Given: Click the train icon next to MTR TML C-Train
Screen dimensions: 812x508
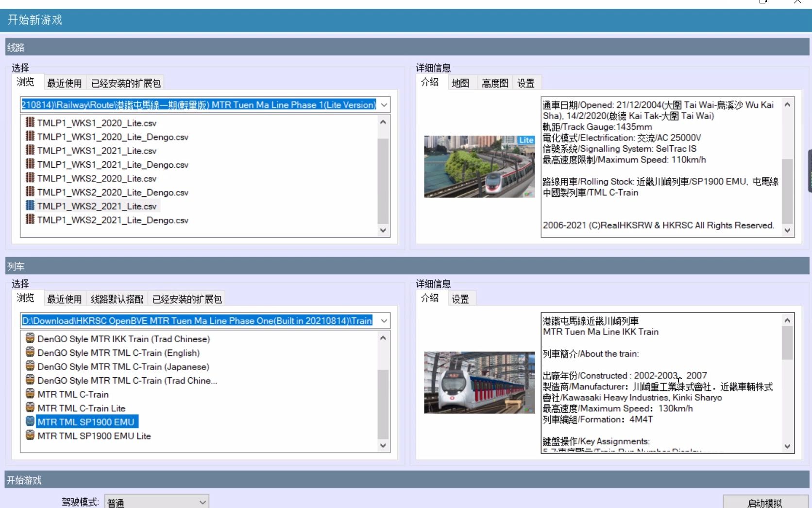Looking at the screenshot, I should [x=30, y=394].
